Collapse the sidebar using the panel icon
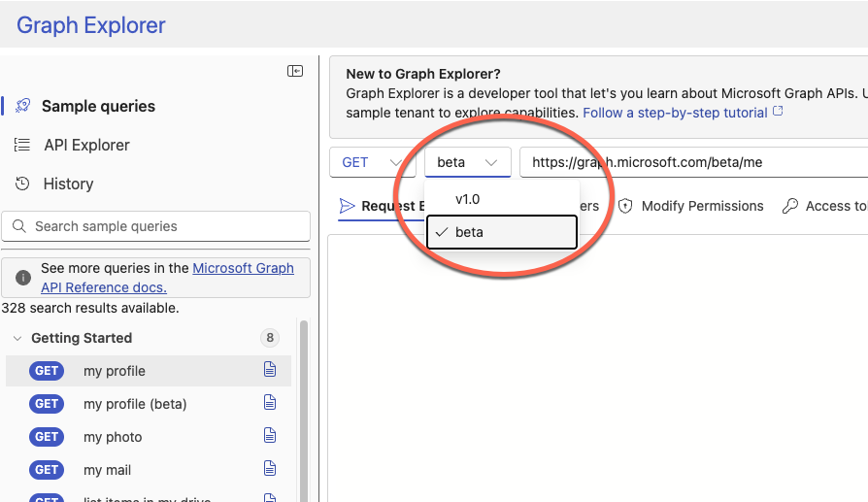 pos(295,71)
